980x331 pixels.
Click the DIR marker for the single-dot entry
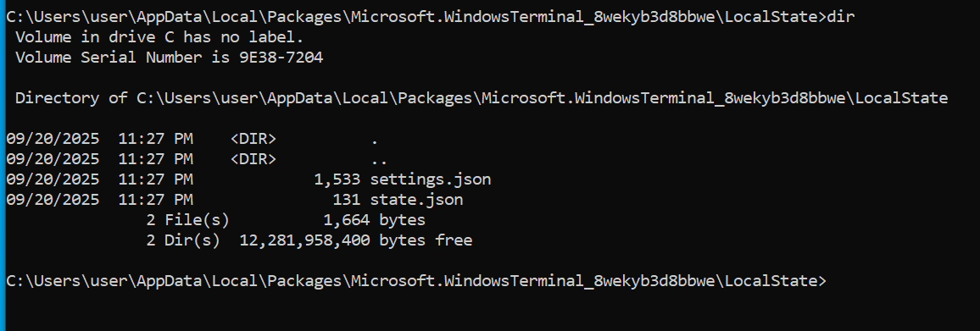253,139
